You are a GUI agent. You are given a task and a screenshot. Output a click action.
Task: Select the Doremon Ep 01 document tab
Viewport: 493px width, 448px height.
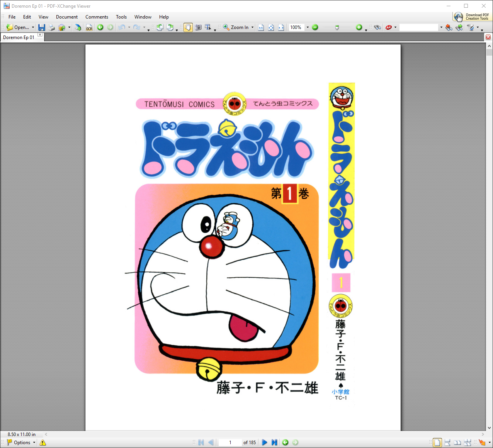click(x=19, y=37)
